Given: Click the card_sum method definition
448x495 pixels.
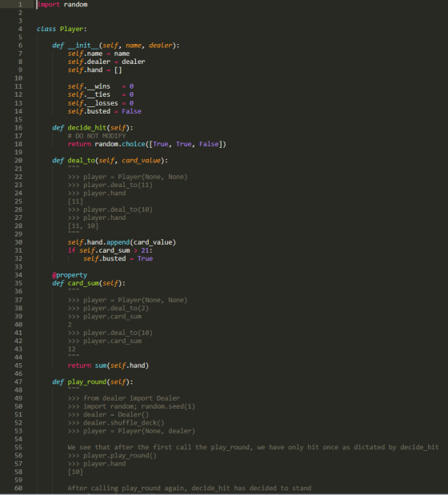Looking at the screenshot, I should (x=89, y=284).
